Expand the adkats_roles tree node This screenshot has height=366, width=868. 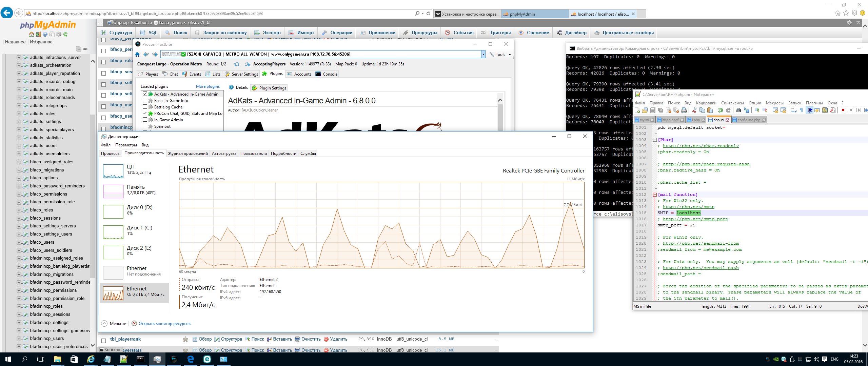click(x=19, y=114)
